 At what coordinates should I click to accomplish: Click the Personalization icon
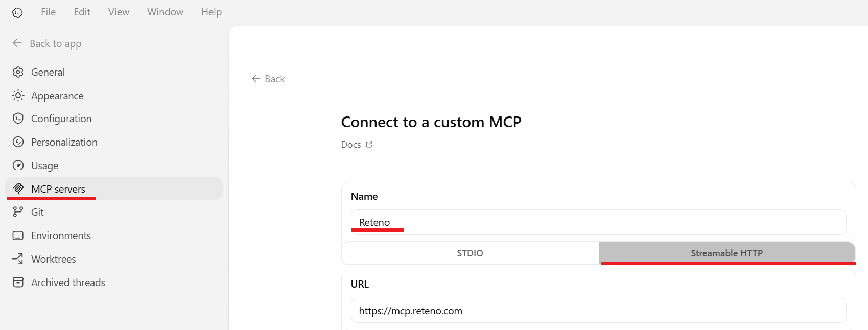coord(18,142)
